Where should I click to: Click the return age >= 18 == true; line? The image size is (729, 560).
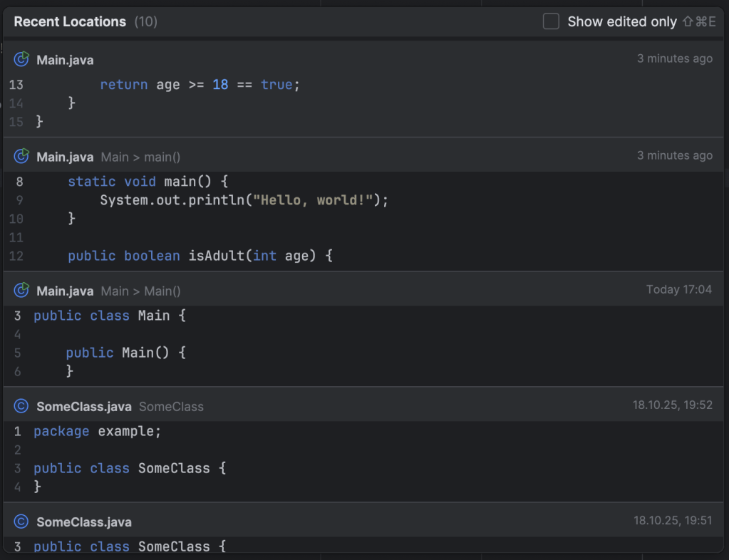(x=198, y=84)
